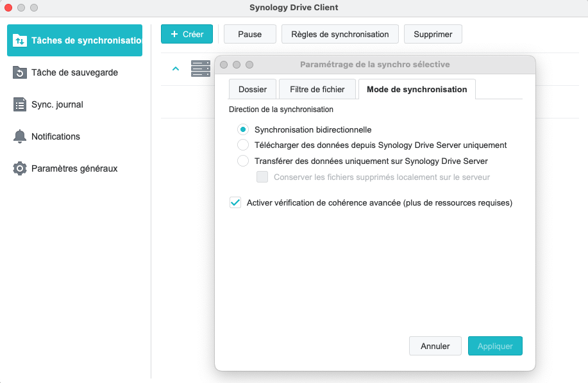This screenshot has width=588, height=383.
Task: Collapse the sync task chevron
Action: [x=176, y=69]
